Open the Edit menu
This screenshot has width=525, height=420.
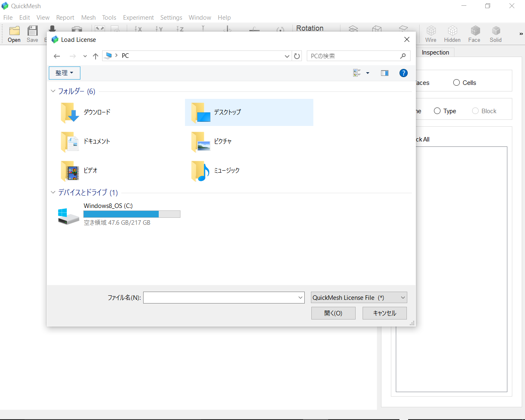(x=25, y=18)
